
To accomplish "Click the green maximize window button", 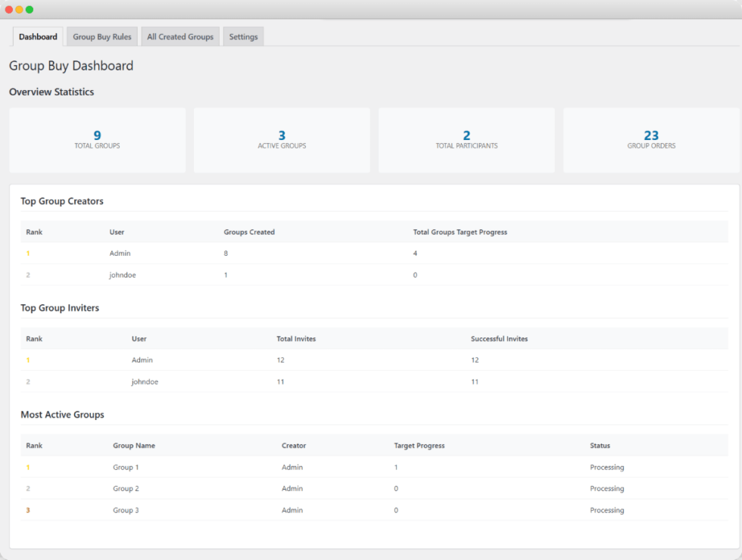I will pyautogui.click(x=30, y=10).
